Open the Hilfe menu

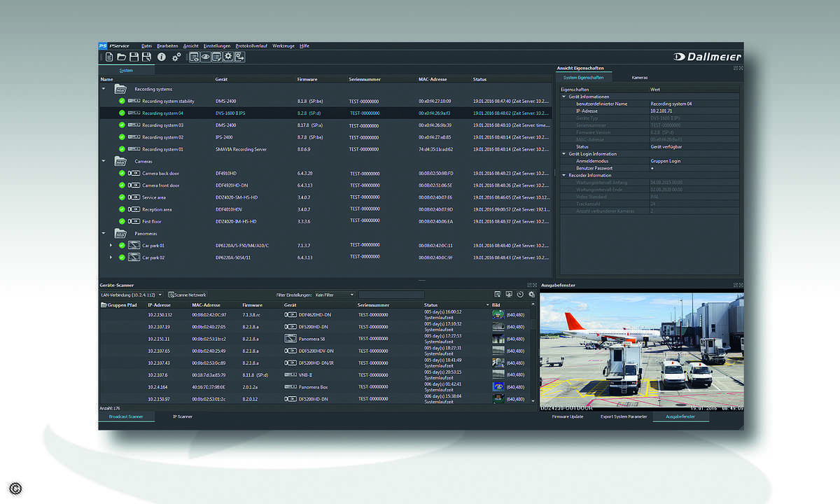304,45
